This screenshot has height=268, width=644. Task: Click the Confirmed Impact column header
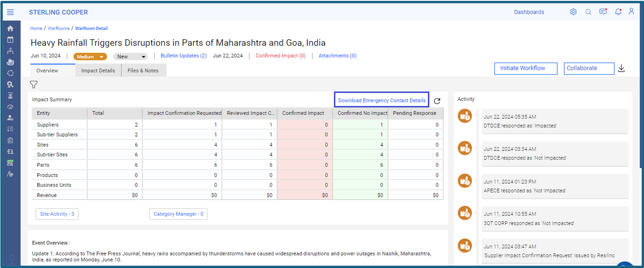click(305, 113)
